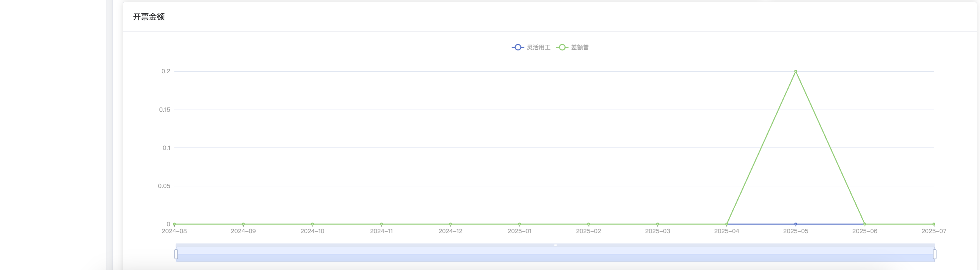Toggle the 差额普 legend series
The height and width of the screenshot is (270, 980).
(573, 47)
